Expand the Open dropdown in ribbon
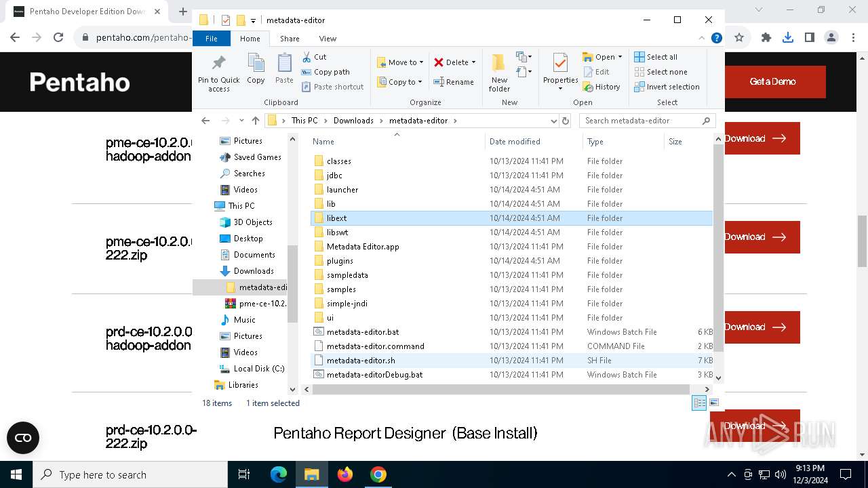Viewport: 868px width, 488px height. [618, 57]
